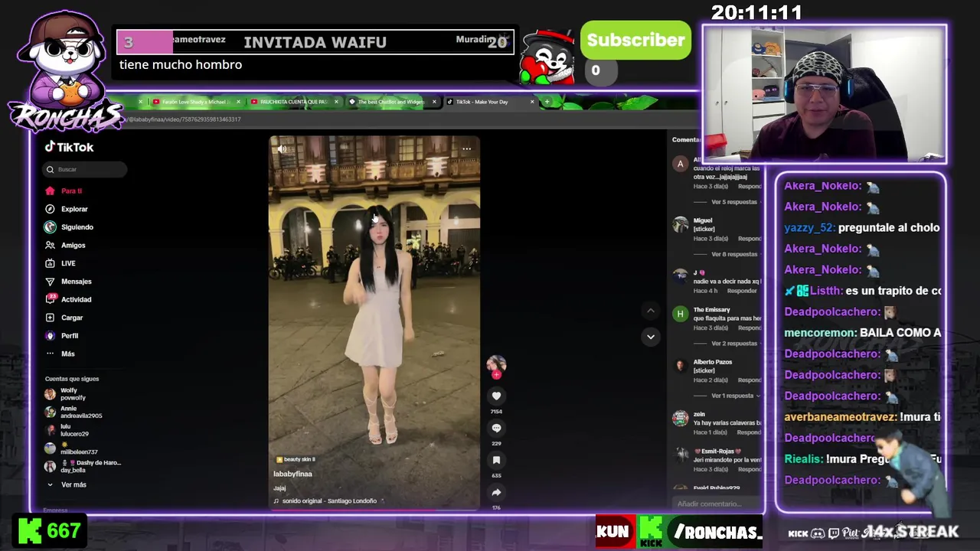Screen dimensions: 980x551
Task: Like the video with the heart icon
Action: [x=496, y=396]
